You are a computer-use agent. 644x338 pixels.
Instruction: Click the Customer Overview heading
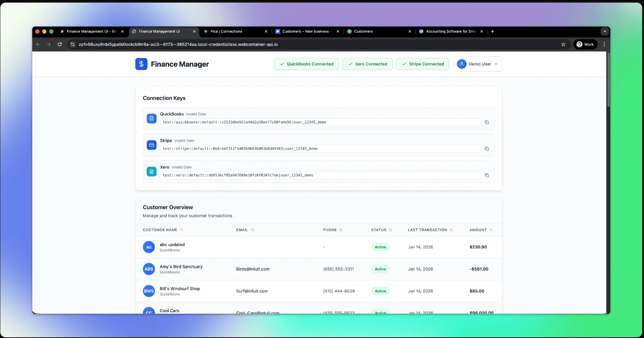tap(168, 207)
